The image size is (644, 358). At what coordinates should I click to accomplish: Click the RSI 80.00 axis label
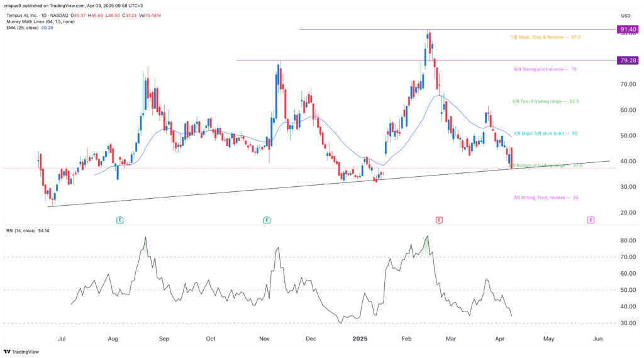point(628,240)
